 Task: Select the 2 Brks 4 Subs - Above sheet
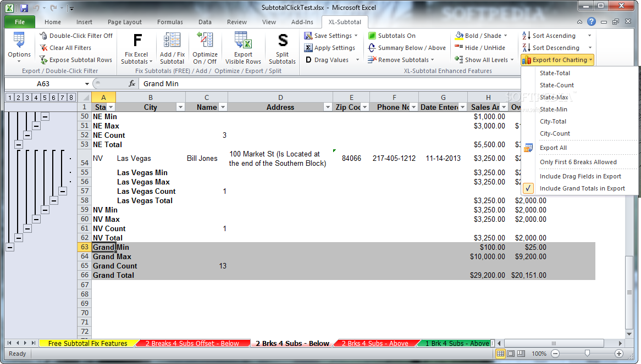tap(375, 343)
